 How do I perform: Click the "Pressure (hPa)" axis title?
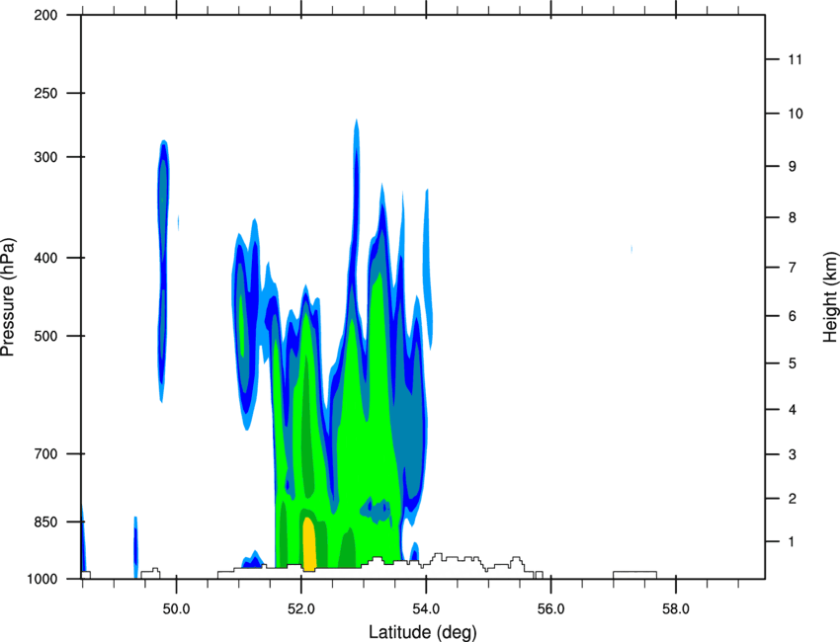[8, 297]
